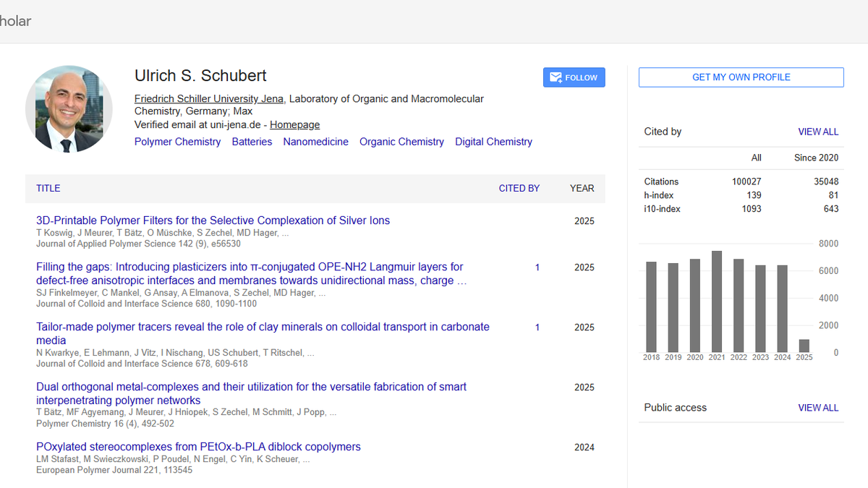Click the FOLLOW button
Image resolution: width=868 pixels, height=488 pixels.
(x=574, y=77)
